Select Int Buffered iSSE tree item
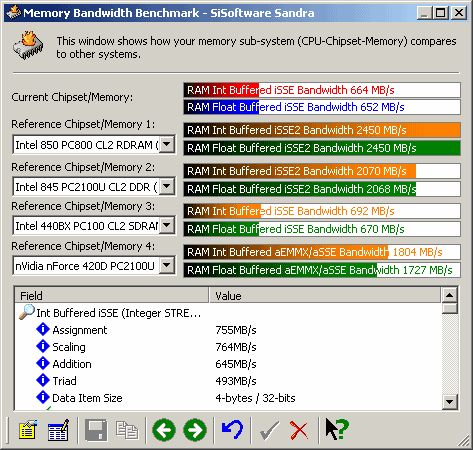 pos(118,313)
